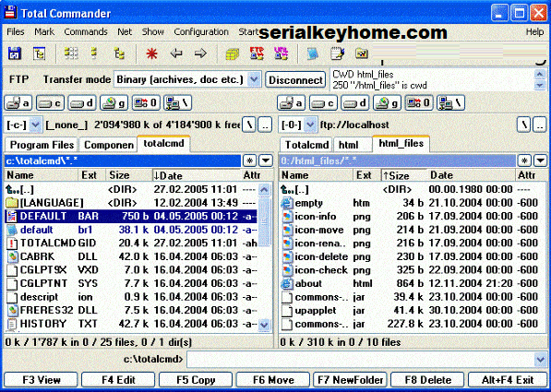Open right panel drive [-0-] dropdown
Screen dimensions: 551x392
click(310, 125)
